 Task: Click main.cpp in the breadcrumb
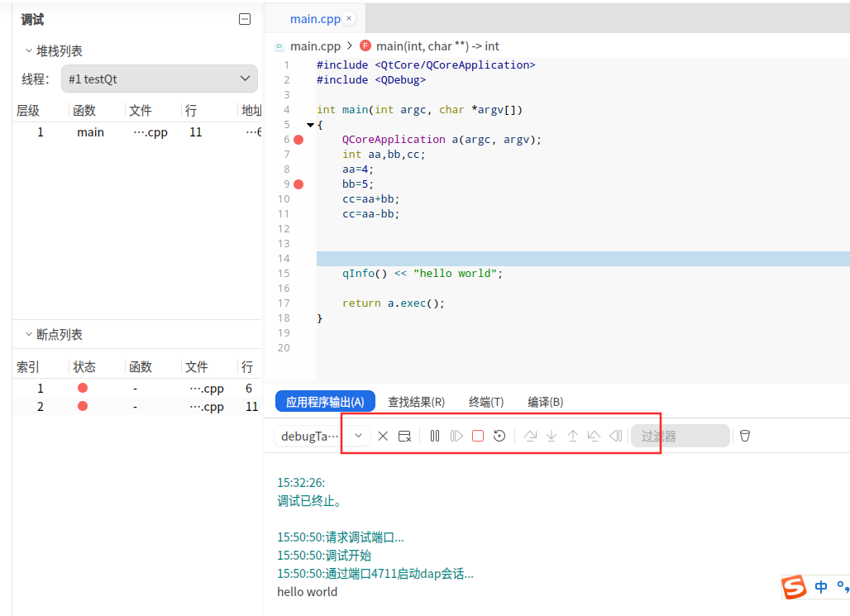tap(315, 46)
